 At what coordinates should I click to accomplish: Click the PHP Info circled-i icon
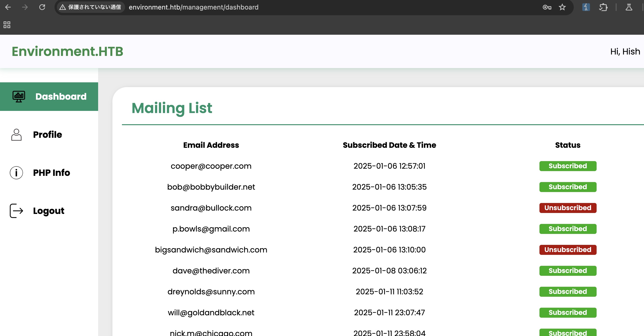click(x=16, y=173)
